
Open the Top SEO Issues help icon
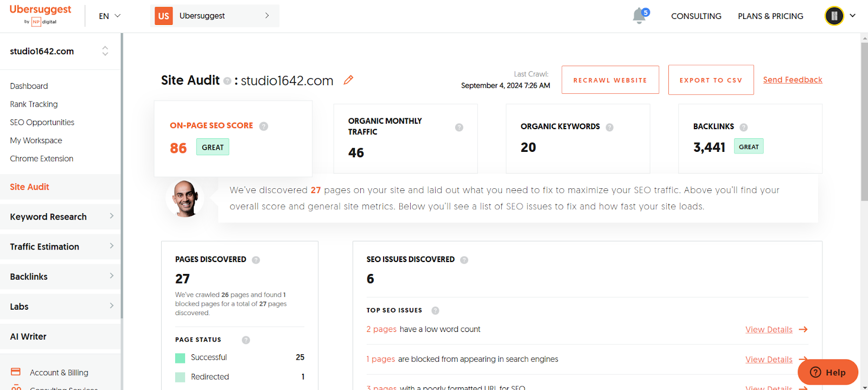[435, 311]
